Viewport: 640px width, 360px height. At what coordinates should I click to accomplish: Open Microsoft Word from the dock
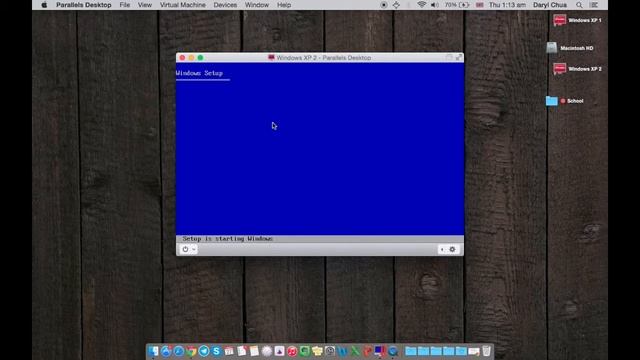point(342,351)
